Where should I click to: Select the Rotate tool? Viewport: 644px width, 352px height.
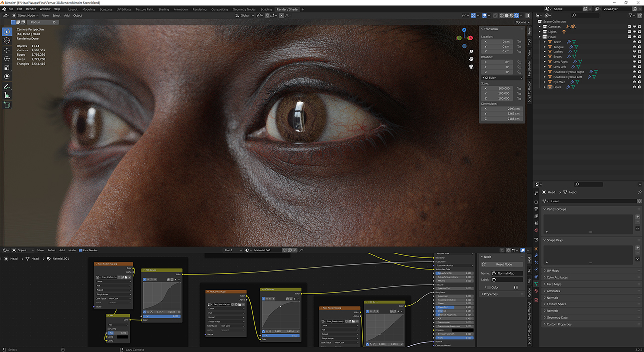coord(6,58)
